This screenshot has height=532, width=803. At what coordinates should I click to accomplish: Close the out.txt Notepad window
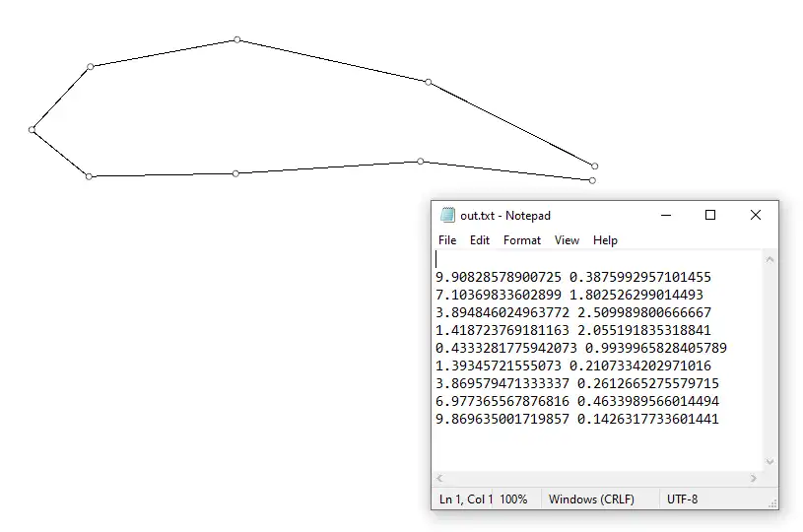click(x=756, y=215)
